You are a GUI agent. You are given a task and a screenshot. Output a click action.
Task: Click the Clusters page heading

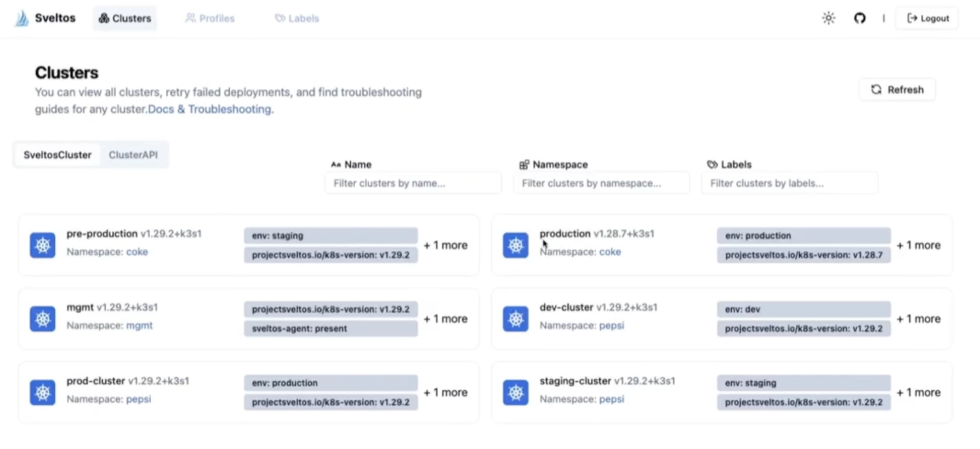[67, 73]
